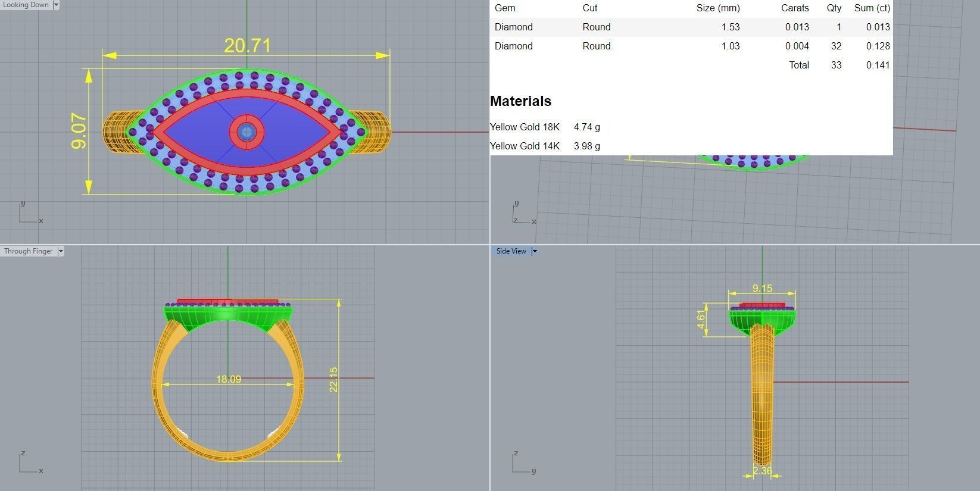Select the quantity 32 cell

click(x=837, y=46)
